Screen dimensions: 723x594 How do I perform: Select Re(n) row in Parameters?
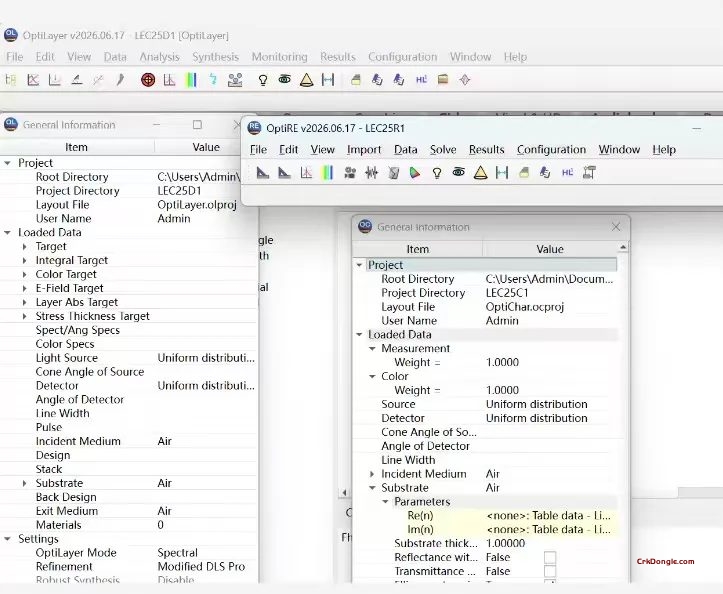point(485,516)
